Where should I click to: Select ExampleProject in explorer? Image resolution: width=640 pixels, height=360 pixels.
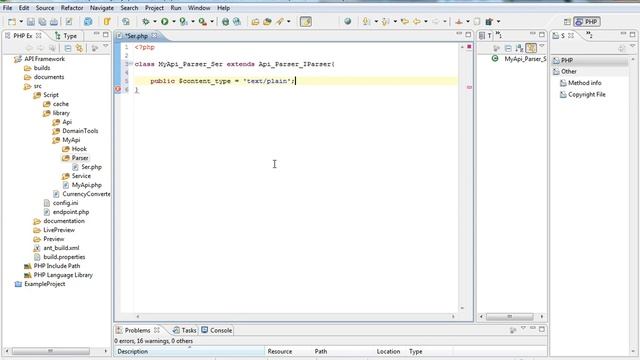(x=40, y=284)
